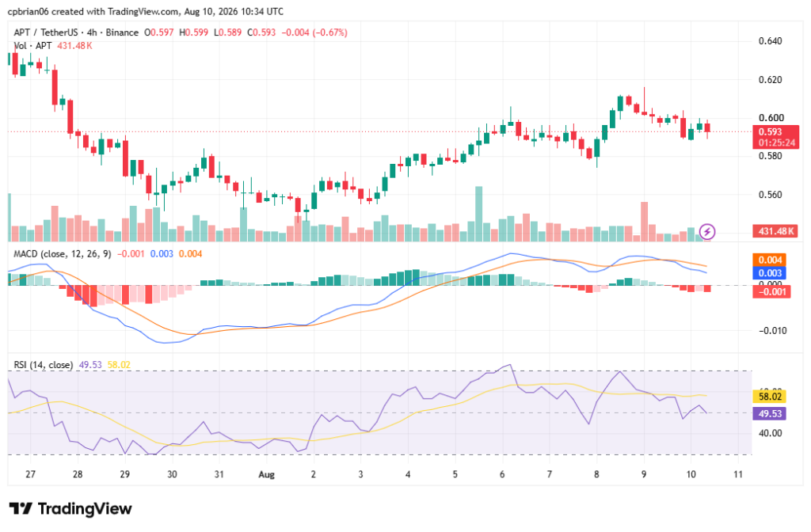Click the purple lightning bolt icon

(x=707, y=232)
